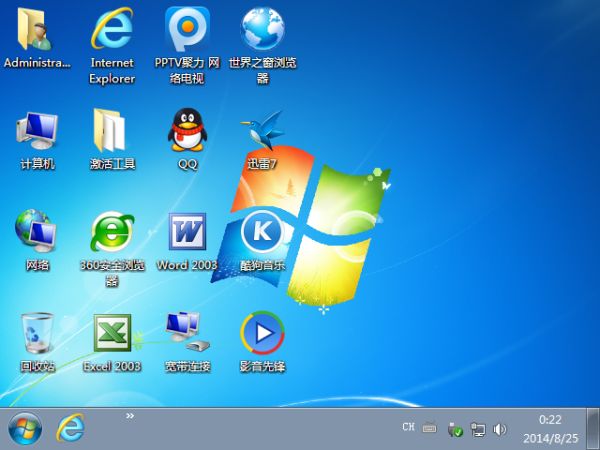Click the 迅雷7 hummingbird icon
Viewport: 600px width, 450px height.
[x=262, y=132]
